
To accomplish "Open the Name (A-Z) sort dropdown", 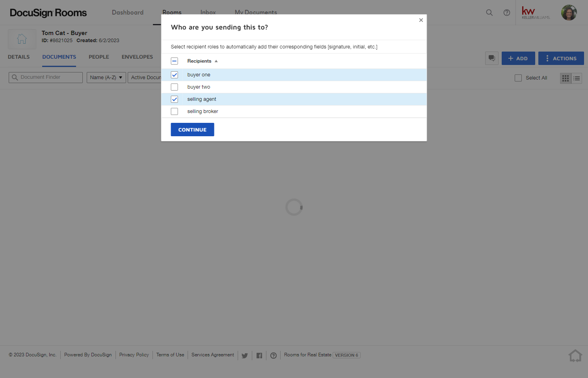I will click(x=106, y=78).
